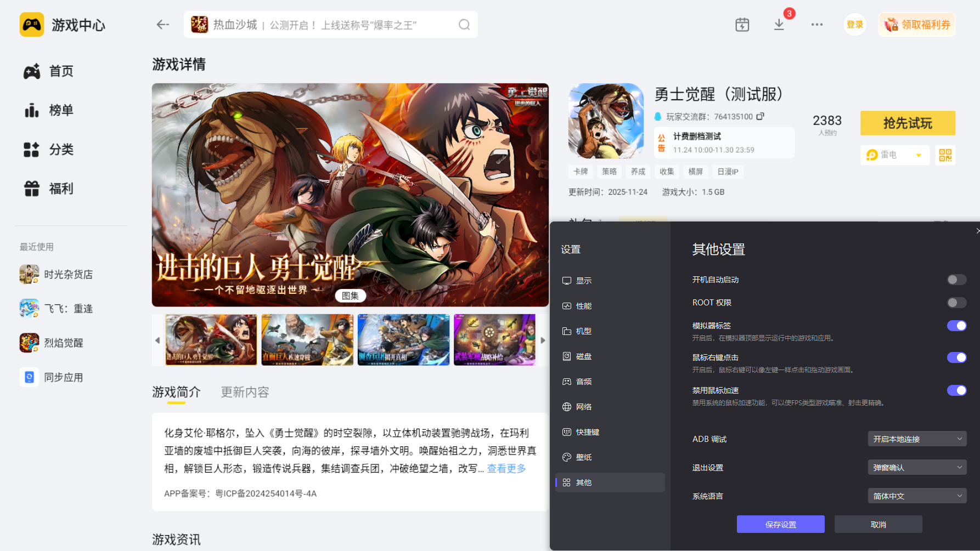Open 磁盘 settings section
The height and width of the screenshot is (551, 980).
click(x=610, y=356)
